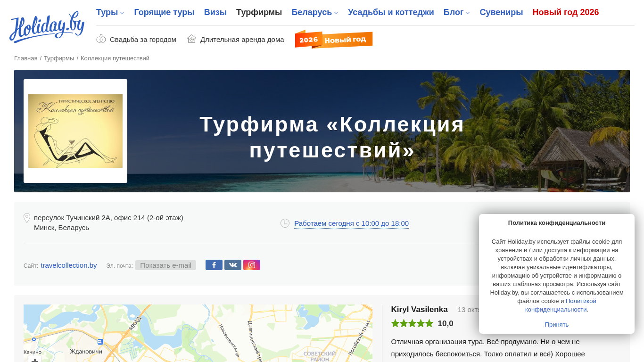Reveal the e-mail with Показать e-mail
The width and height of the screenshot is (644, 362).
pyautogui.click(x=165, y=265)
